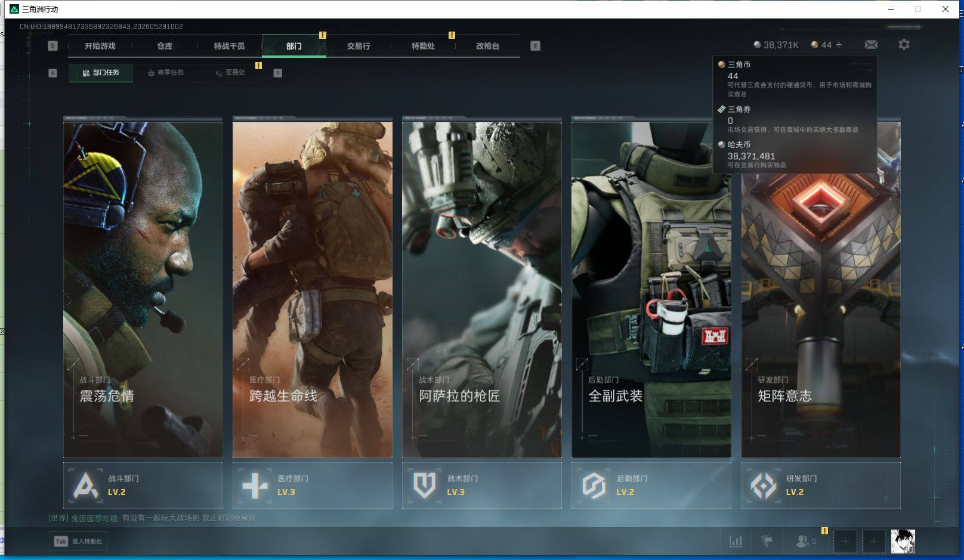
Task: Click the 38,371,481 amount in tooltip
Action: [751, 156]
